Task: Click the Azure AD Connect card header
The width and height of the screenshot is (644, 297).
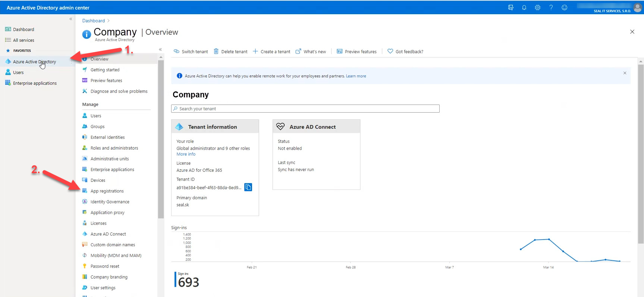Action: point(317,126)
